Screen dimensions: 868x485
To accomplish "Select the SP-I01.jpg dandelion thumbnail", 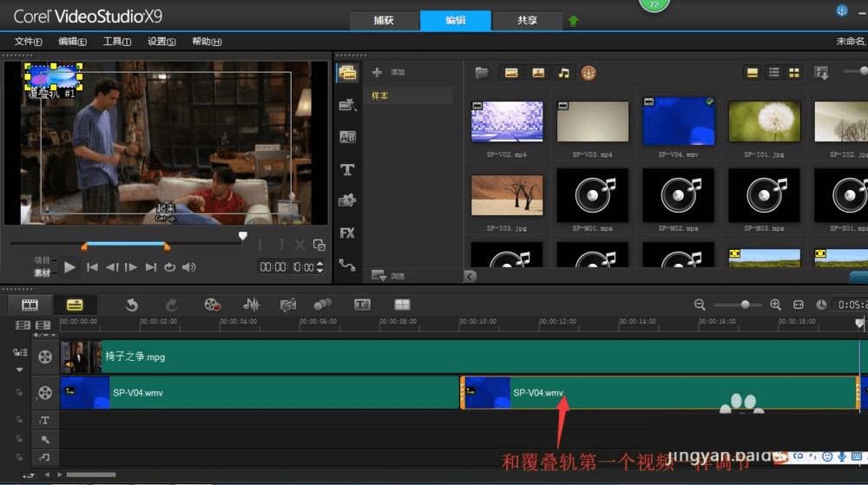I will pos(764,121).
